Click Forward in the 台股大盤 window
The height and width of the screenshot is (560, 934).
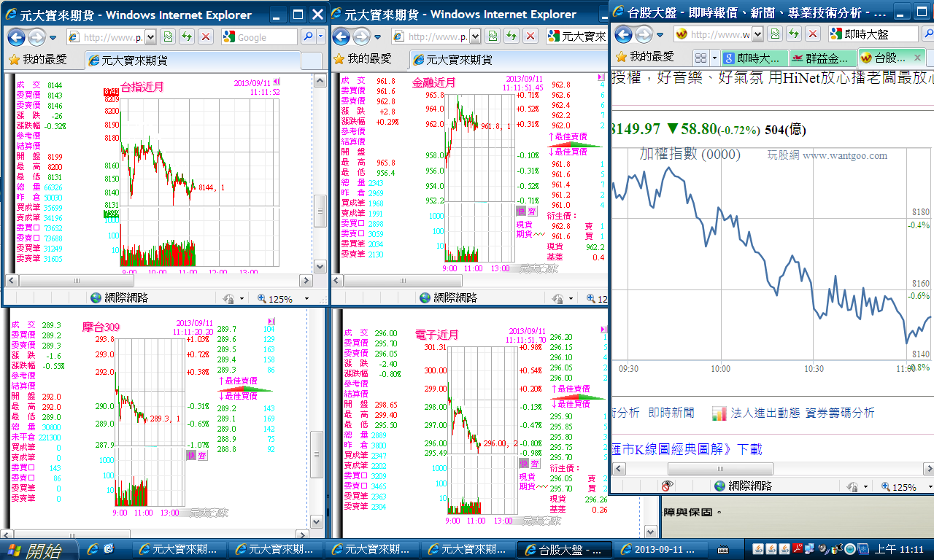[643, 34]
